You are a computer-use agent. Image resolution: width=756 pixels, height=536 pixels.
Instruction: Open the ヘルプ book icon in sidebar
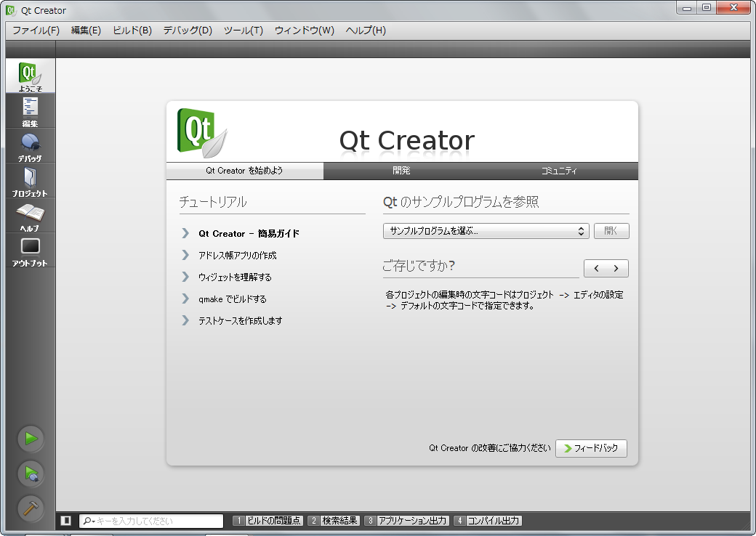tap(30, 216)
